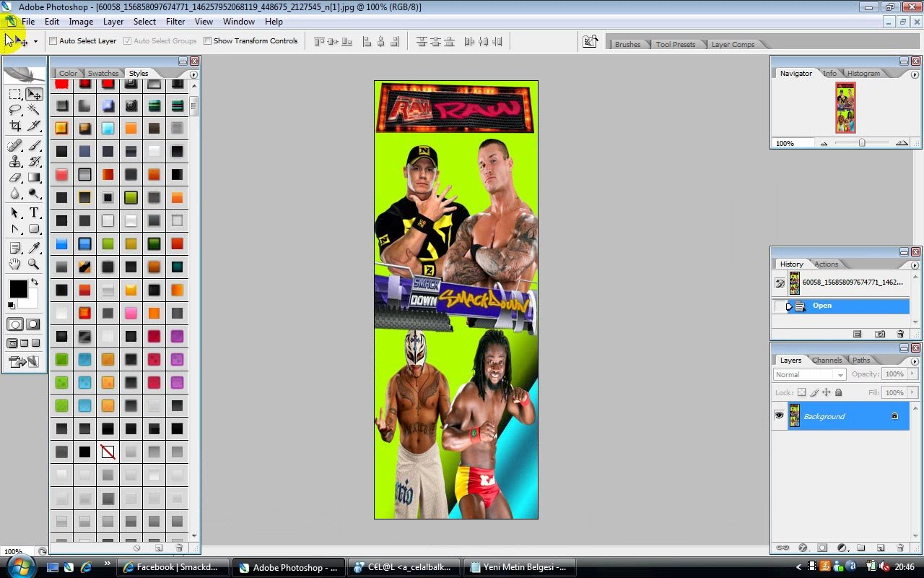Choose the Blur tool
This screenshot has width=924, height=578.
[x=15, y=194]
